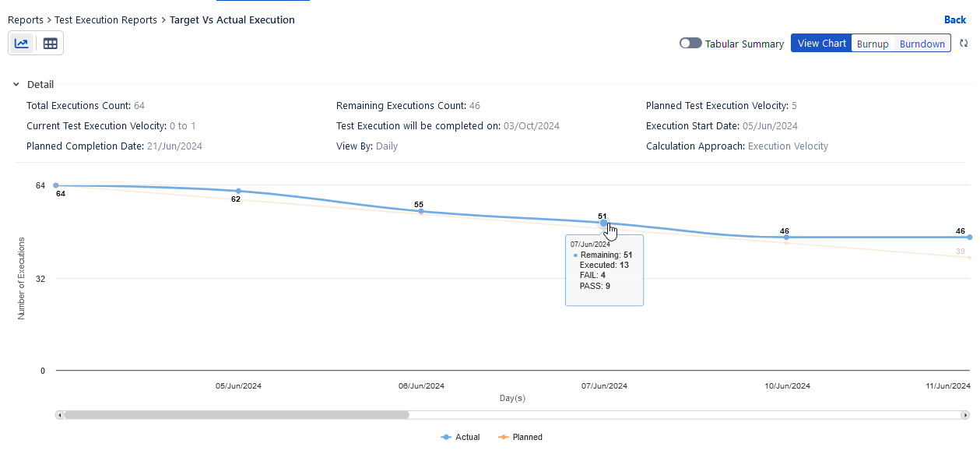Select data point 64 on the Actual line
The height and width of the screenshot is (454, 980).
pyautogui.click(x=54, y=185)
